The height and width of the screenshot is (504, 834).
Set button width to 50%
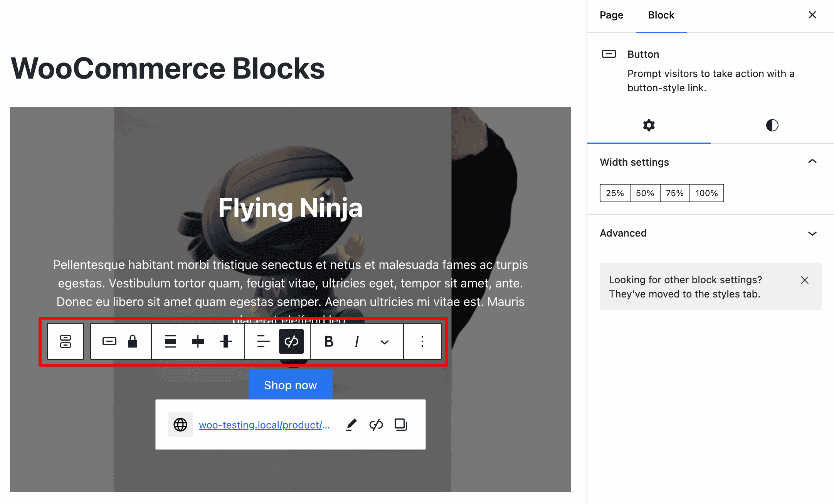645,193
